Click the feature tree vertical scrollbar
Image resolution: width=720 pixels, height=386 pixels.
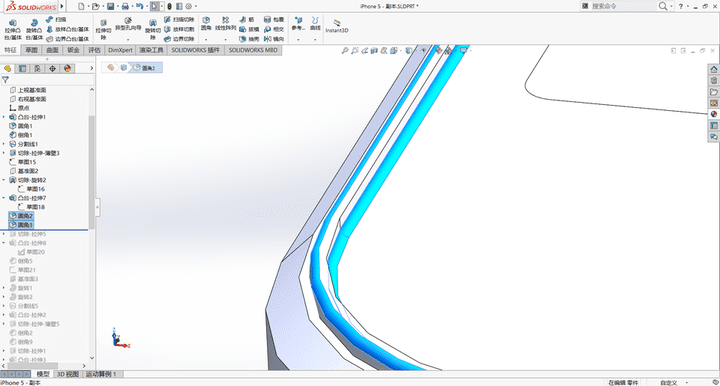[91, 172]
